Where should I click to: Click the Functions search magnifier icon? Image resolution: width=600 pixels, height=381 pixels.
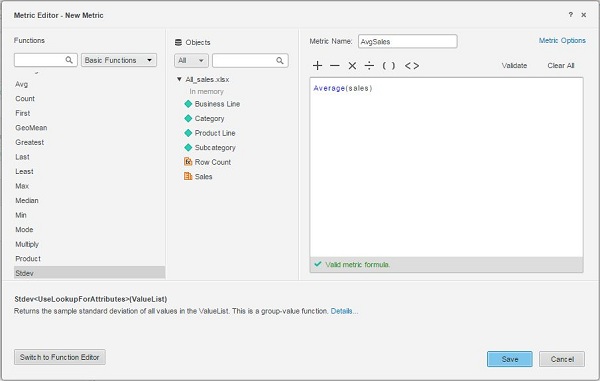[x=69, y=60]
